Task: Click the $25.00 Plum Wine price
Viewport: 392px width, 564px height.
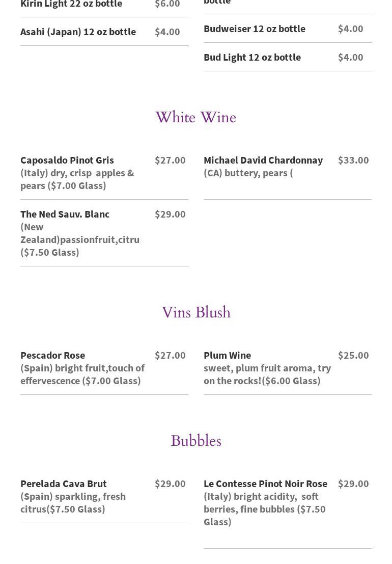Action: click(353, 355)
